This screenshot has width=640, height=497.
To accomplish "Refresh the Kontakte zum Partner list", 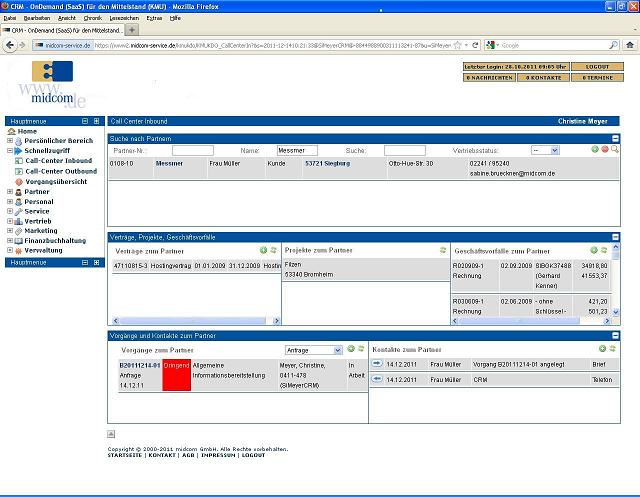I will [x=612, y=348].
